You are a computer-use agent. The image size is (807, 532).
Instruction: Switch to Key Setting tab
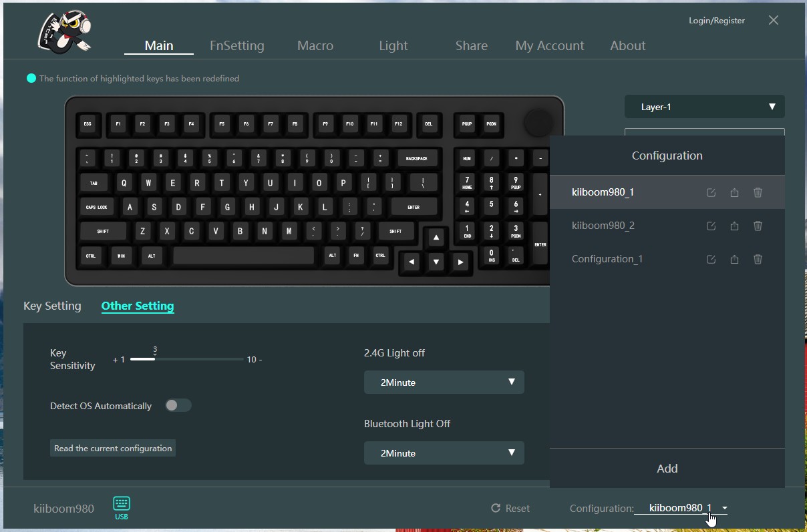tap(52, 306)
